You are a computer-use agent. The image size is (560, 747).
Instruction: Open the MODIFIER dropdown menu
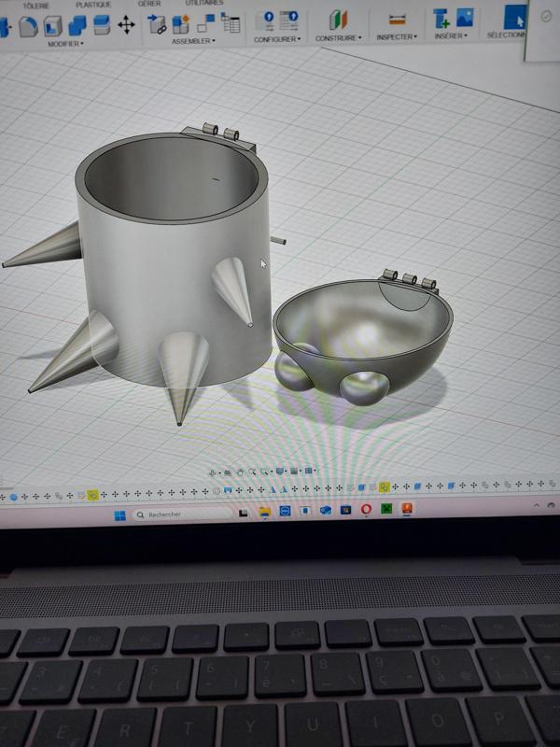tap(65, 43)
